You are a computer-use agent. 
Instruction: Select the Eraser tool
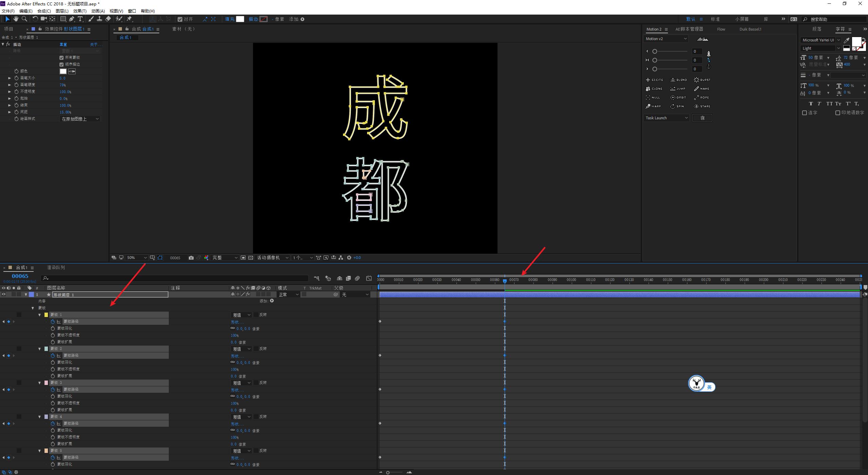click(x=108, y=19)
